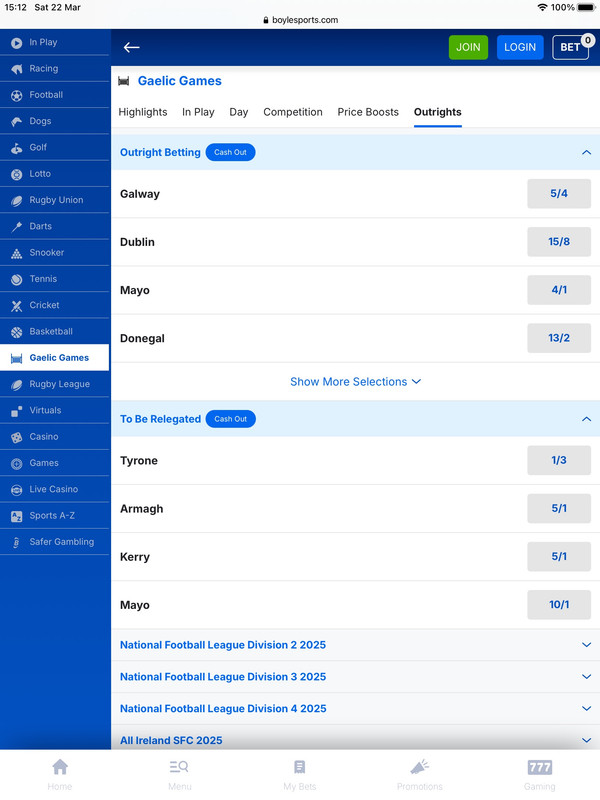The image size is (600, 800).
Task: Open the Basketball icon
Action: click(x=17, y=332)
